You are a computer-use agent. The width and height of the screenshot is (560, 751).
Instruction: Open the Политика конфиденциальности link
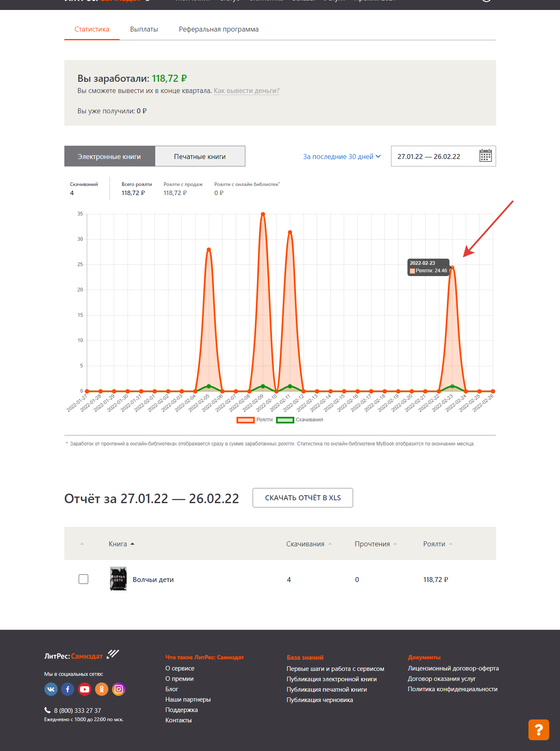click(452, 689)
